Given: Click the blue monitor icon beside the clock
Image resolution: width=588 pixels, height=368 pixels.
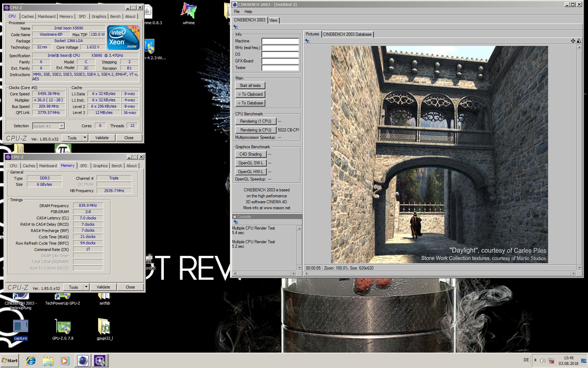Looking at the screenshot, I should tap(583, 361).
